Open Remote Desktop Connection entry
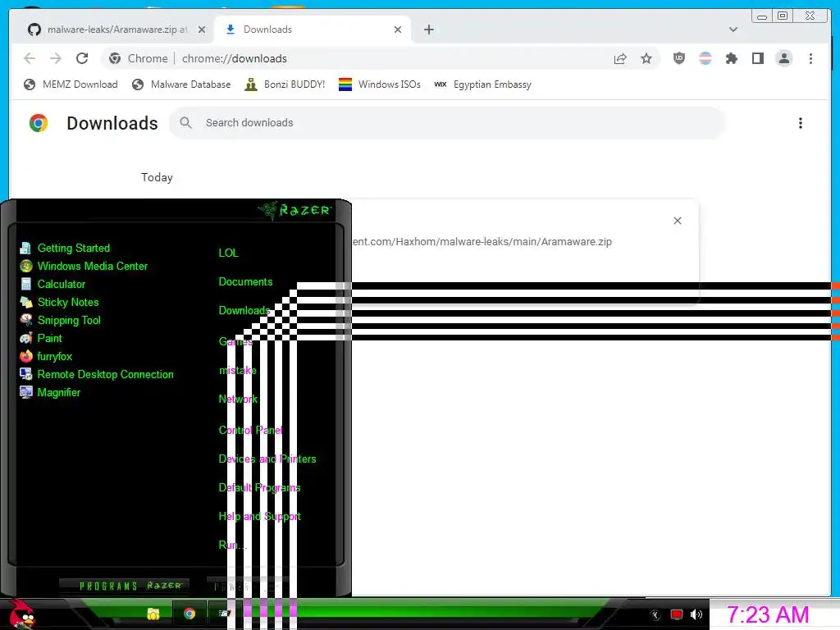Image resolution: width=840 pixels, height=630 pixels. click(97, 374)
